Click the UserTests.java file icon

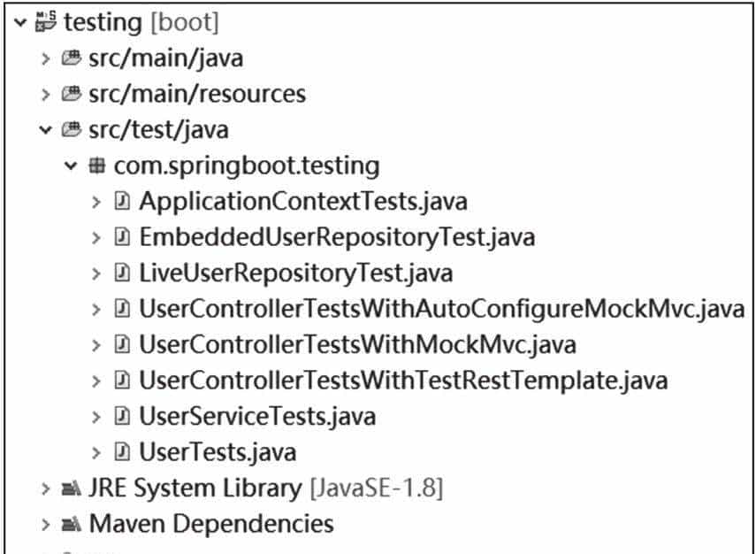pos(123,452)
